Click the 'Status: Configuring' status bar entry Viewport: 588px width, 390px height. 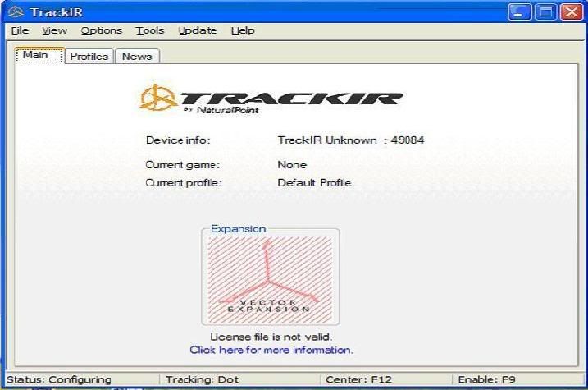point(59,379)
